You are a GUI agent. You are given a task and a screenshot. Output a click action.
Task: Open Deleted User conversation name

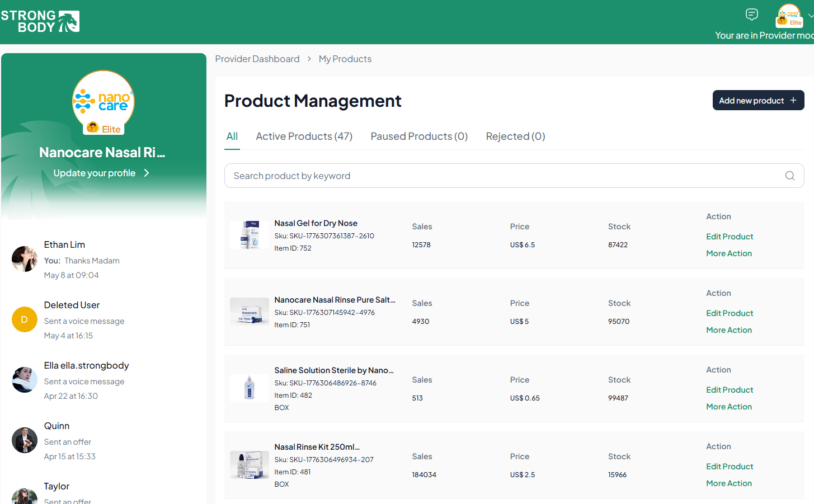coord(72,305)
